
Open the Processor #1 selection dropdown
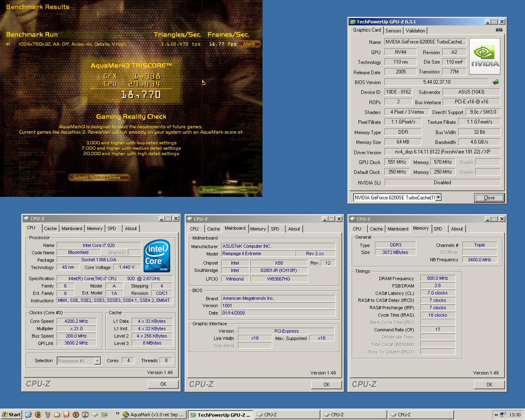(97, 361)
